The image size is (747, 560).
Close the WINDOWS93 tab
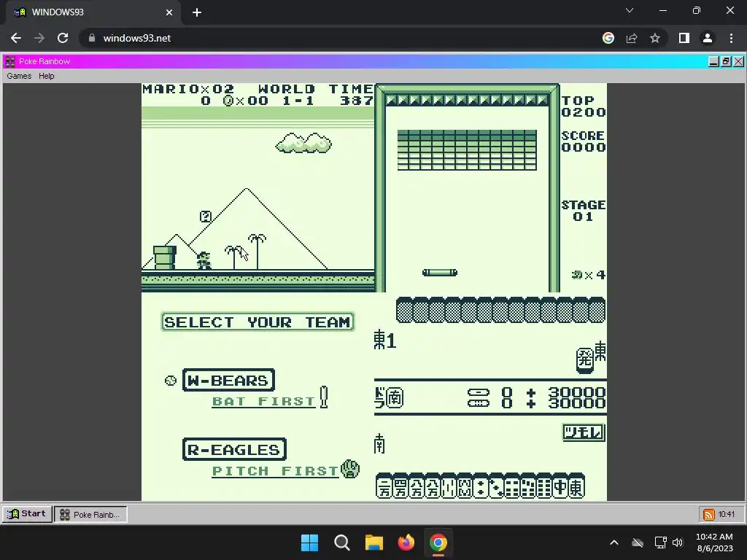(169, 12)
